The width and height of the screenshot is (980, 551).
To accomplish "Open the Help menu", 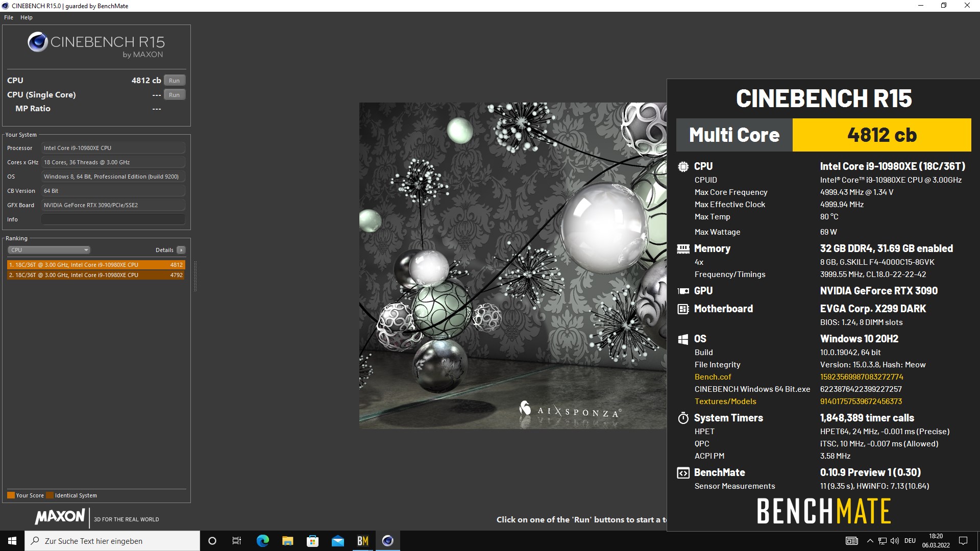I will point(27,17).
